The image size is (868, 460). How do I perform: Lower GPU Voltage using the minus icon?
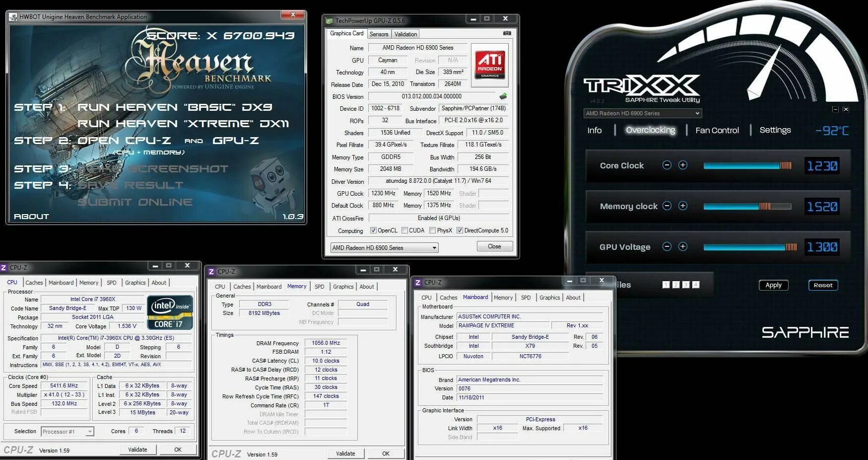point(667,246)
